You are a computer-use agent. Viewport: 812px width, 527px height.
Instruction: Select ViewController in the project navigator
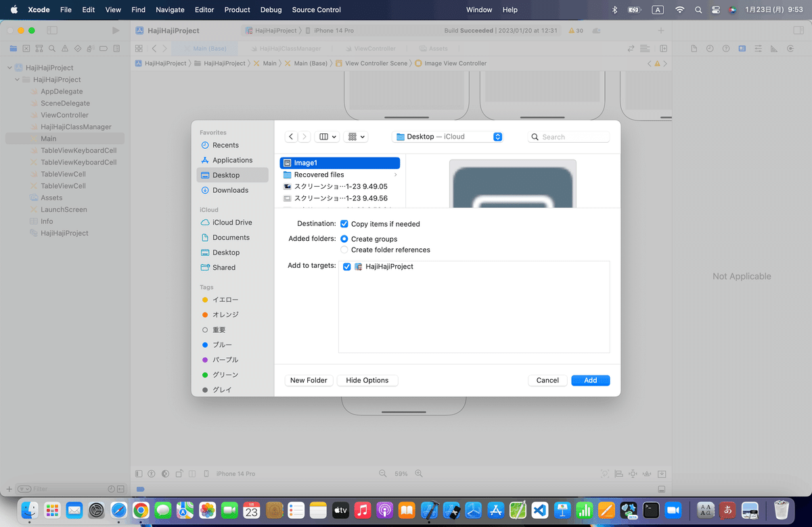64,115
